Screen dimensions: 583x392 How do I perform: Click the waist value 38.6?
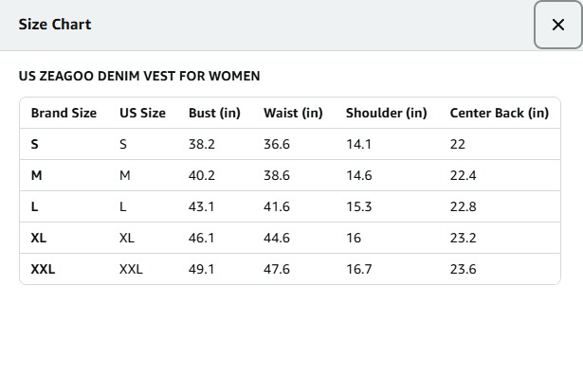(277, 175)
